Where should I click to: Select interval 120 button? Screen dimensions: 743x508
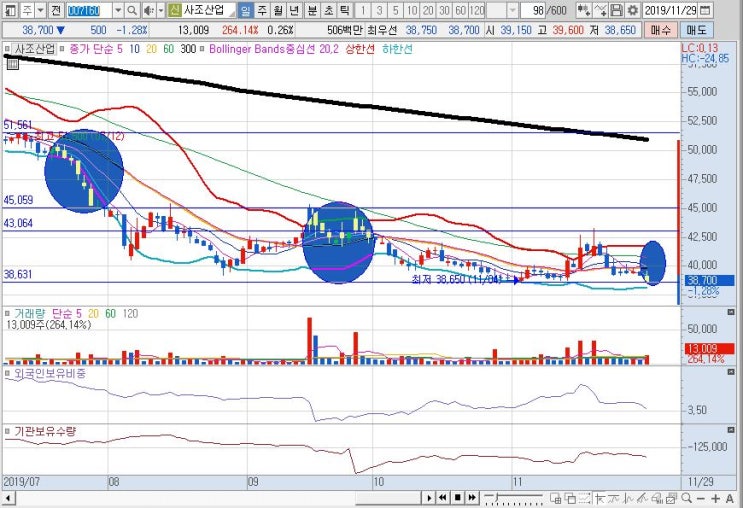(477, 10)
